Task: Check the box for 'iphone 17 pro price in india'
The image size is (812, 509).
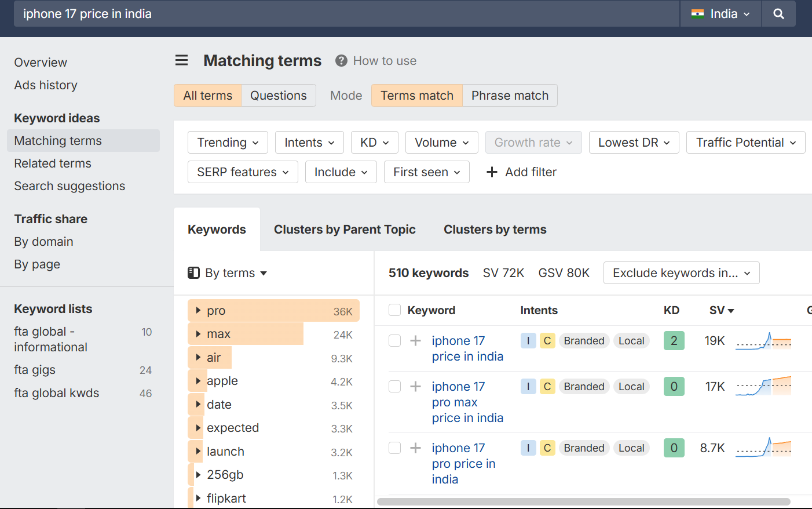Action: [395, 448]
